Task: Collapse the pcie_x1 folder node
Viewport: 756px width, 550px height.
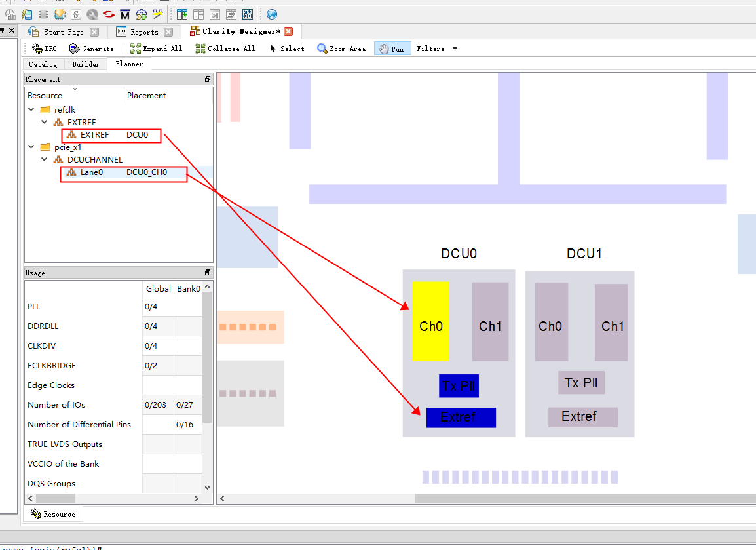Action: coord(31,147)
